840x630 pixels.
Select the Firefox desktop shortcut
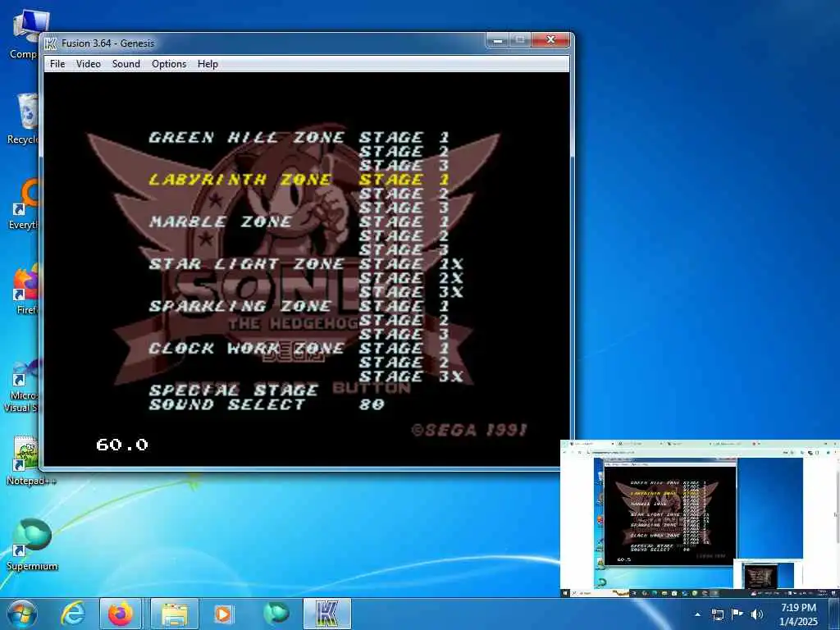25,290
